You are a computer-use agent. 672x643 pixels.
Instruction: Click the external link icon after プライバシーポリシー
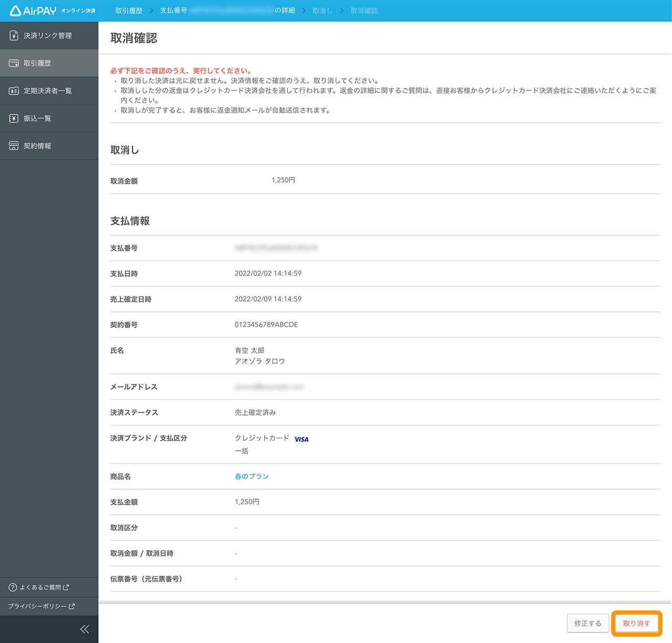(71, 606)
